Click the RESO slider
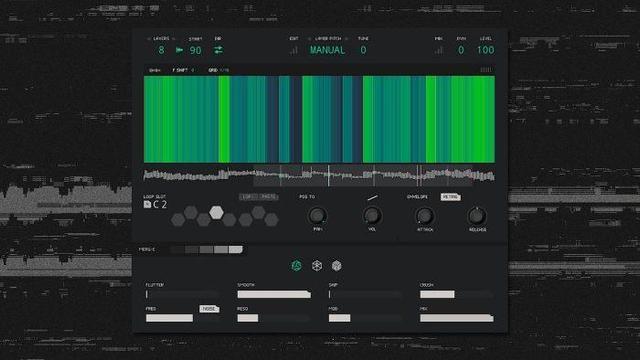Screen dimensions: 640x360 274,318
